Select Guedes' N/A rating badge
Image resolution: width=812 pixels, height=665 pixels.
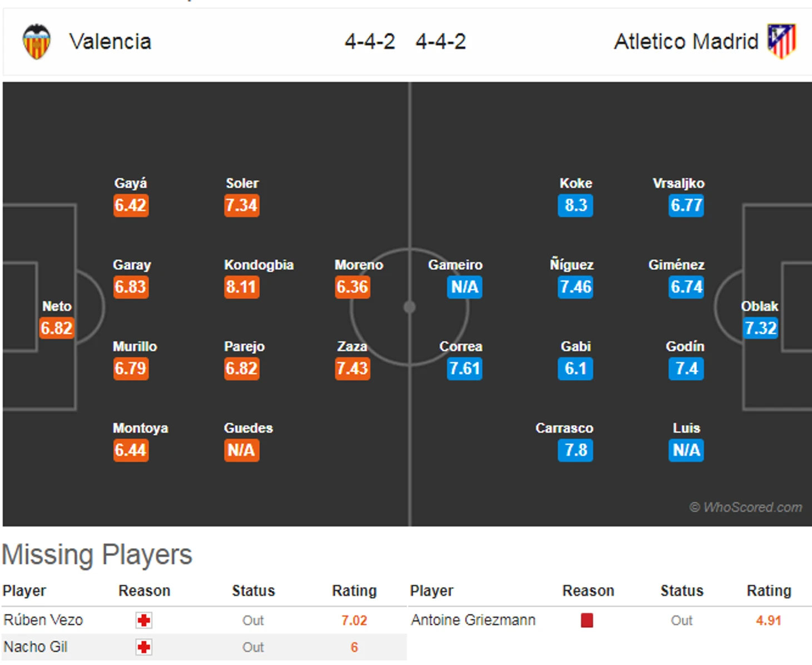click(x=242, y=450)
